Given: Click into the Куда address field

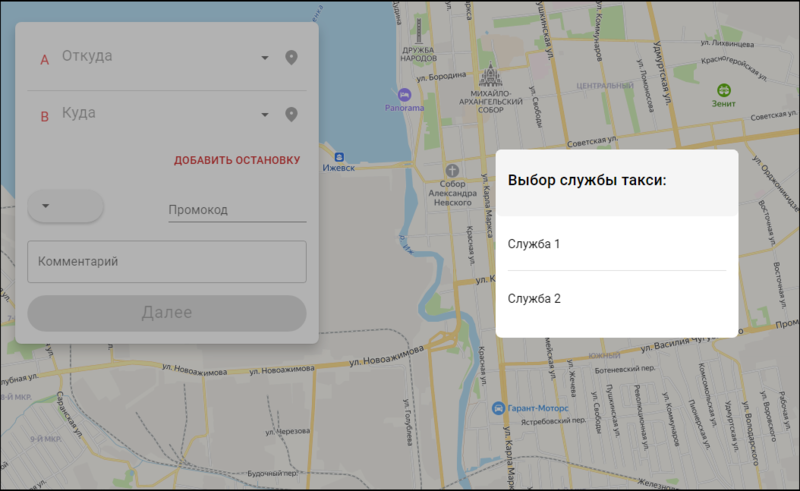Looking at the screenshot, I should [158, 113].
